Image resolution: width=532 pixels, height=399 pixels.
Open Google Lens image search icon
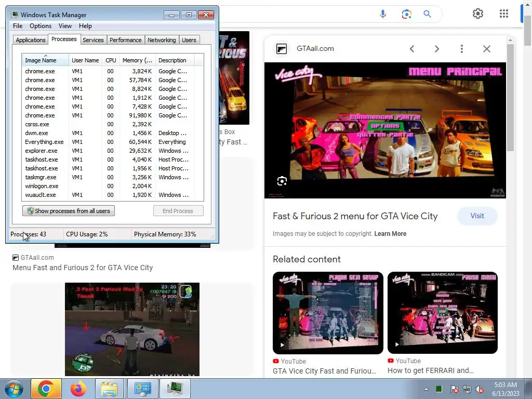(x=406, y=14)
